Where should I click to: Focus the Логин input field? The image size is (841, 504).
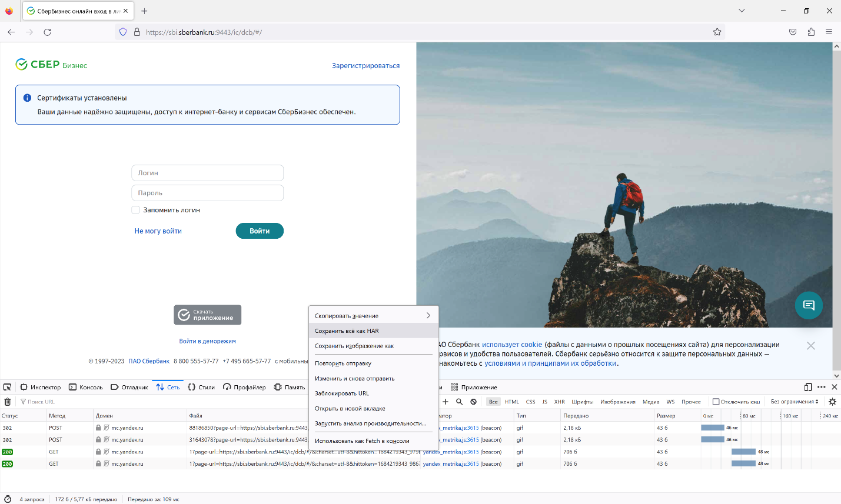[207, 173]
